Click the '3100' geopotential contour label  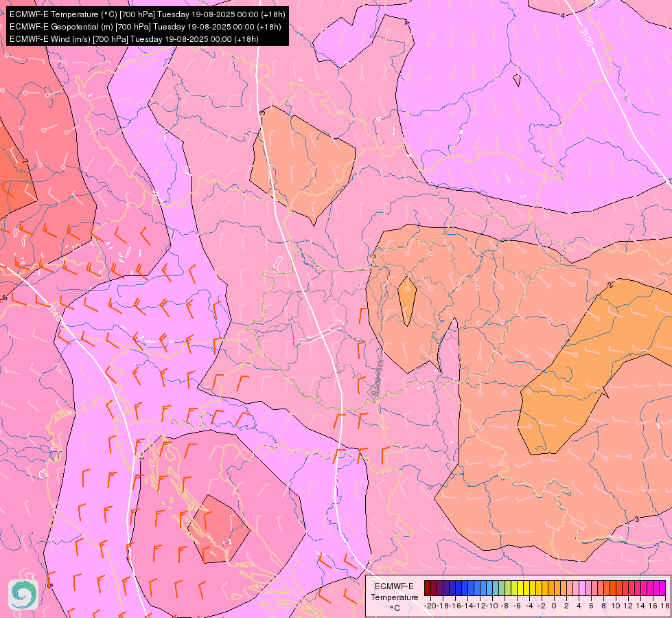click(587, 37)
